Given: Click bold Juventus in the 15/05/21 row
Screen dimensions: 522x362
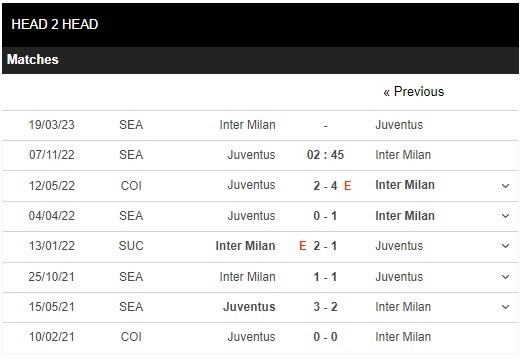Looking at the screenshot, I should pos(249,307).
